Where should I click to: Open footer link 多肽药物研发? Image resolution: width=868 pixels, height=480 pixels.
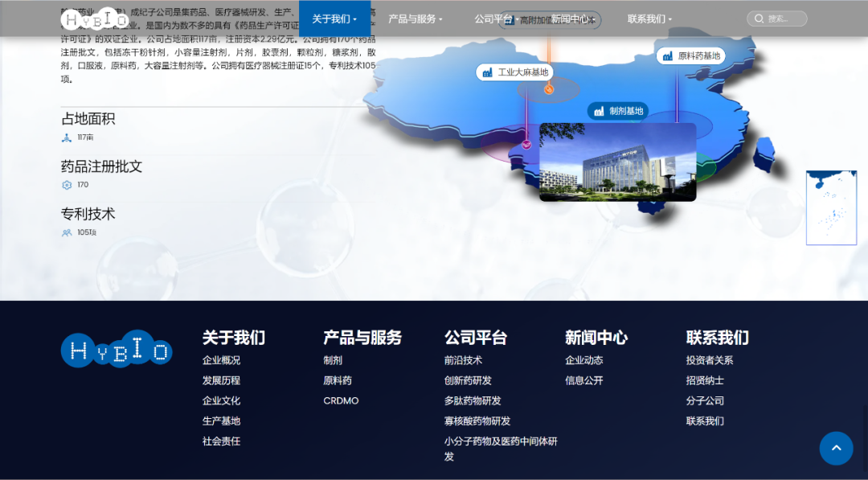coord(473,401)
